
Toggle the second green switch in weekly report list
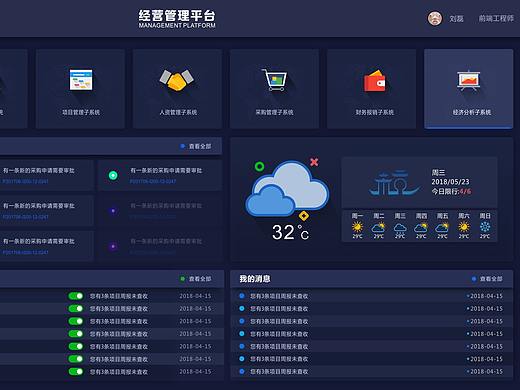point(76,309)
